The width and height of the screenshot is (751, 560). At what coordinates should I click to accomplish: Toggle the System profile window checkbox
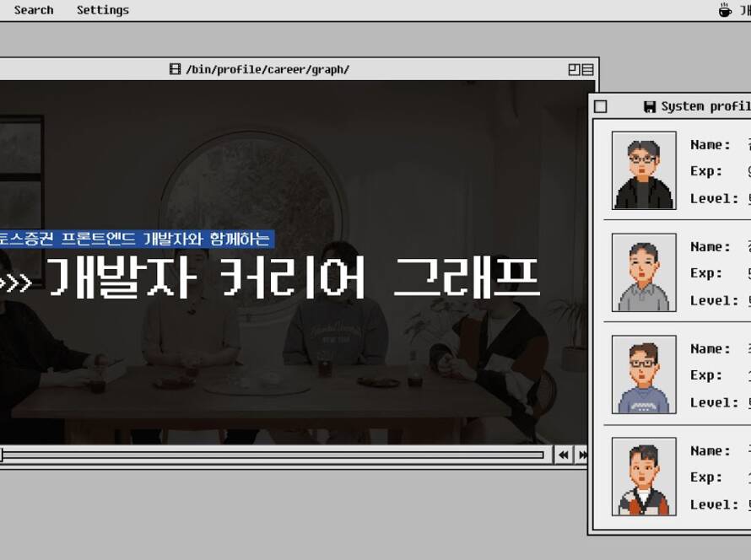point(601,106)
